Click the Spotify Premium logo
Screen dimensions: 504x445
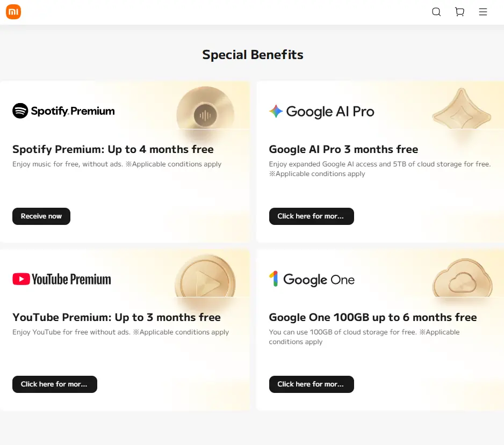pos(63,111)
